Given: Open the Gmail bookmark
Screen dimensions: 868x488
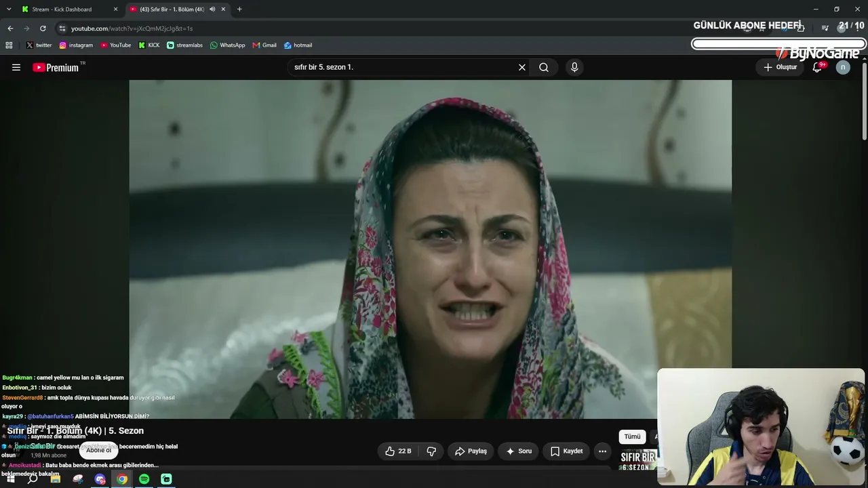Looking at the screenshot, I should (x=264, y=45).
